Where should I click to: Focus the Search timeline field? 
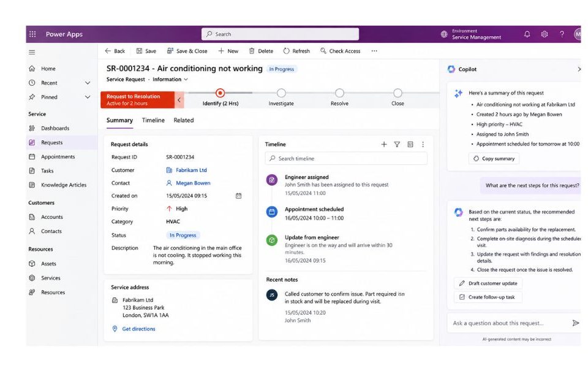(x=345, y=158)
